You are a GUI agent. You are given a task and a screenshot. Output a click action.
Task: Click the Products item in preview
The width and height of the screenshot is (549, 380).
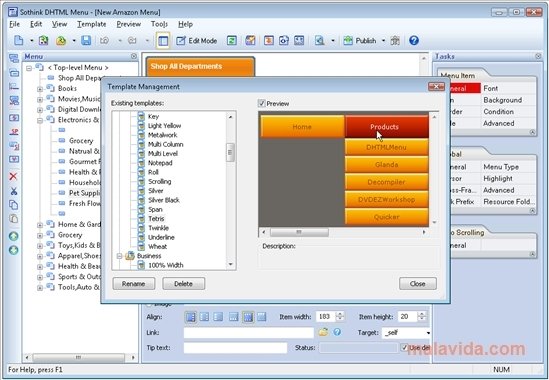(387, 127)
